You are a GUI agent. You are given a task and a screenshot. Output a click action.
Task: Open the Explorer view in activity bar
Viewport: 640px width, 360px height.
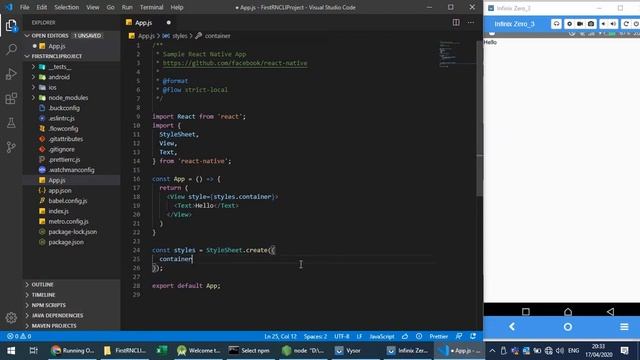point(11,26)
